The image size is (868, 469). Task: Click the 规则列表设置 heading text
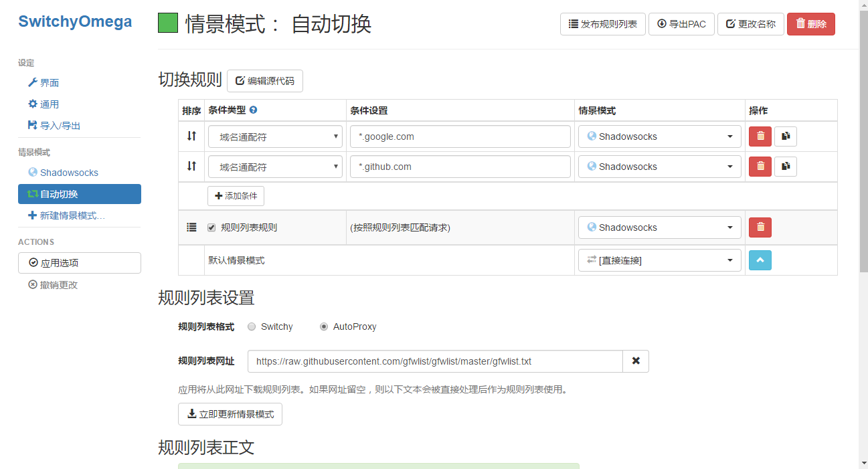206,298
